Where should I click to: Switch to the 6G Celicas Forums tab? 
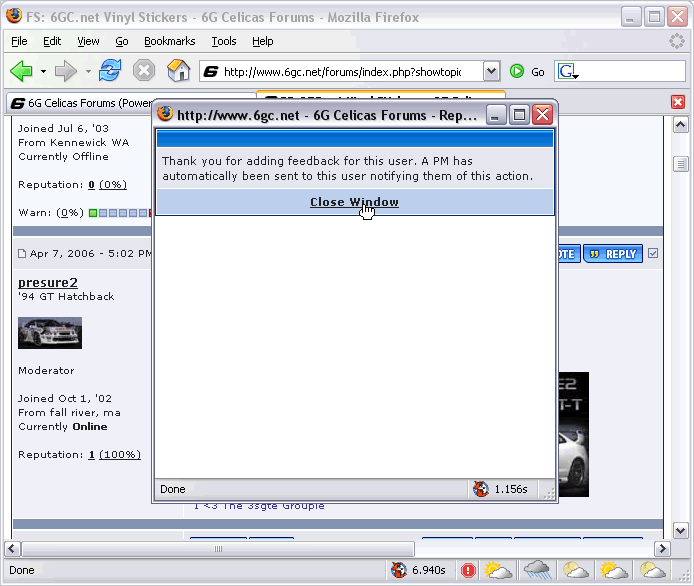[x=80, y=103]
